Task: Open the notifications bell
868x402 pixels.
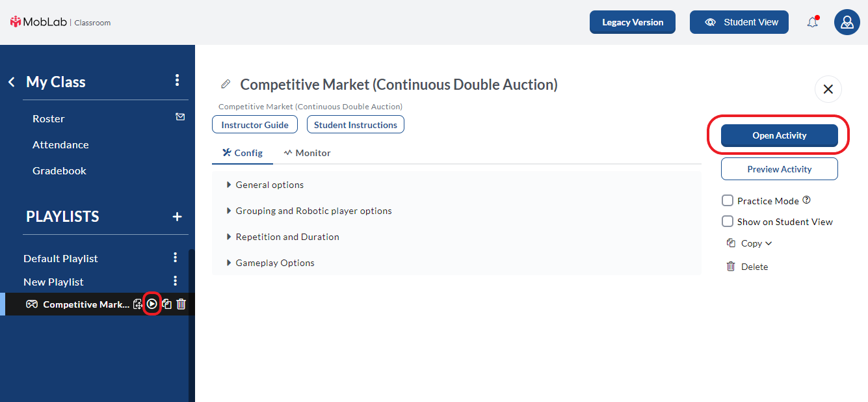Action: (x=813, y=22)
